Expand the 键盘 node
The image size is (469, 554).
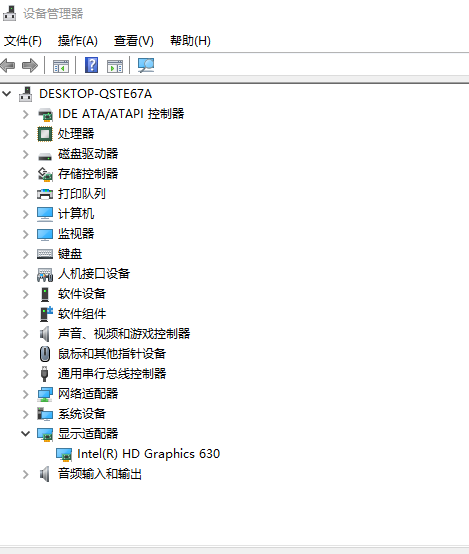(25, 254)
